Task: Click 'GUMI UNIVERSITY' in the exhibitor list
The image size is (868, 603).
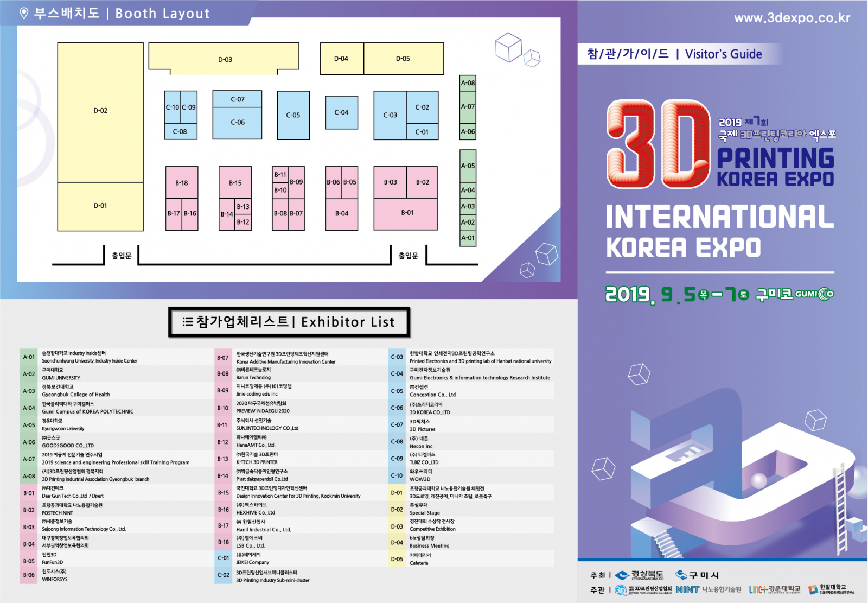Action: (x=61, y=378)
